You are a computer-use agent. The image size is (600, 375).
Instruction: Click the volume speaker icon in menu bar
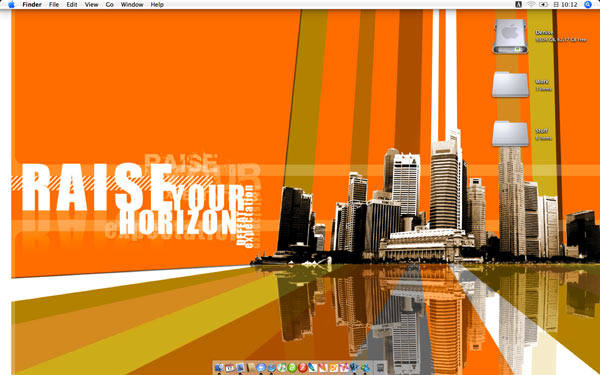[x=543, y=5]
